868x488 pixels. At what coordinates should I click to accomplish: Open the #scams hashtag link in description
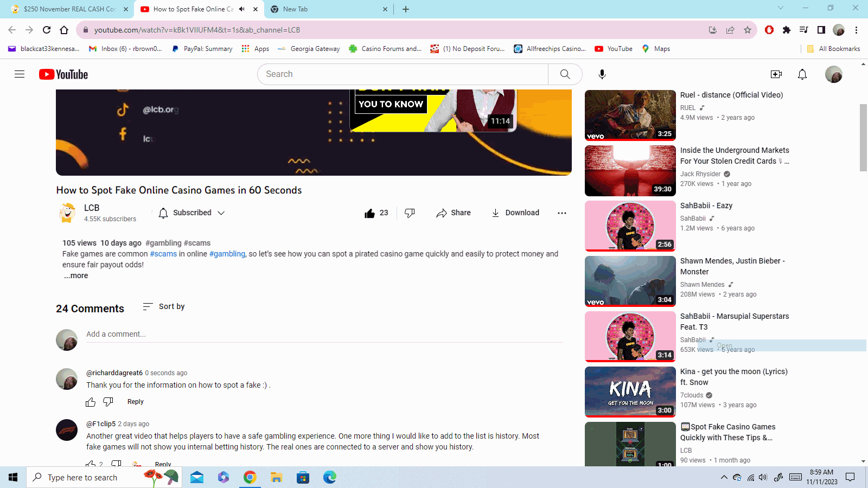coord(163,254)
